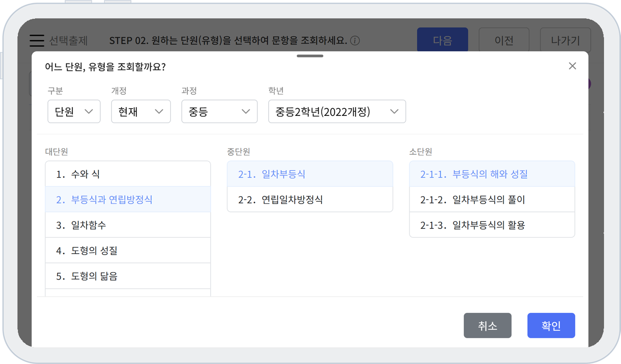Select 2-1-1. 부등식의 해와 성질

click(492, 174)
